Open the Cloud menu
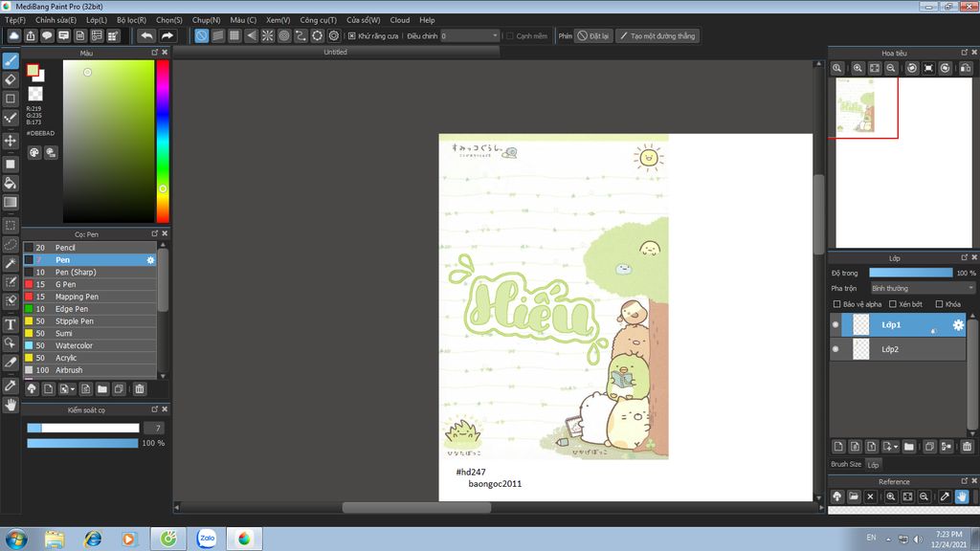Viewport: 980px width, 551px height. 400,20
